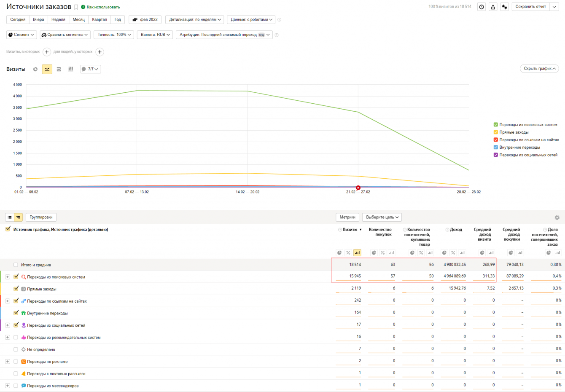The height and width of the screenshot is (392, 565).
Task: Expand Переходы из поисковых систем row
Action: pyautogui.click(x=8, y=277)
